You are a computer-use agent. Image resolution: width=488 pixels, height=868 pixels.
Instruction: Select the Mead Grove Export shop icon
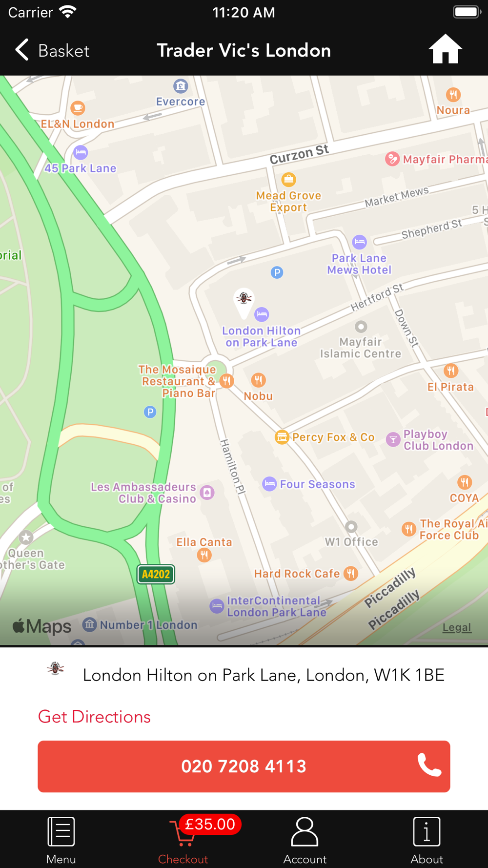tap(288, 180)
